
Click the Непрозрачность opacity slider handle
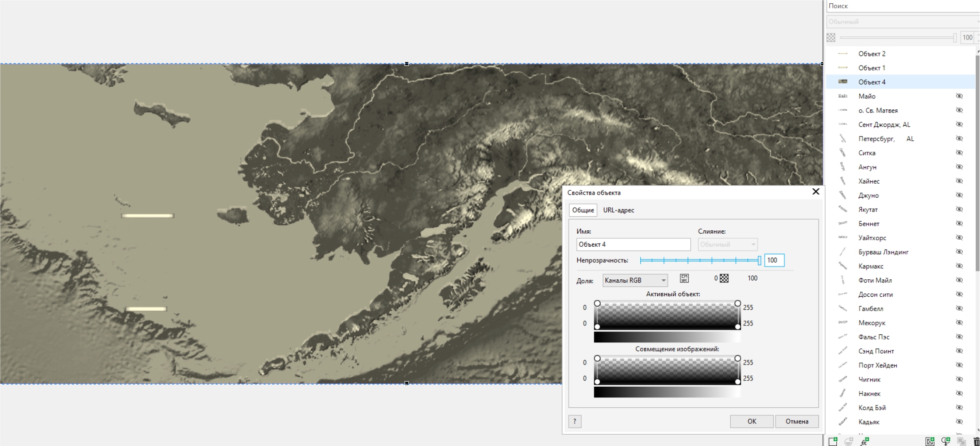(759, 260)
